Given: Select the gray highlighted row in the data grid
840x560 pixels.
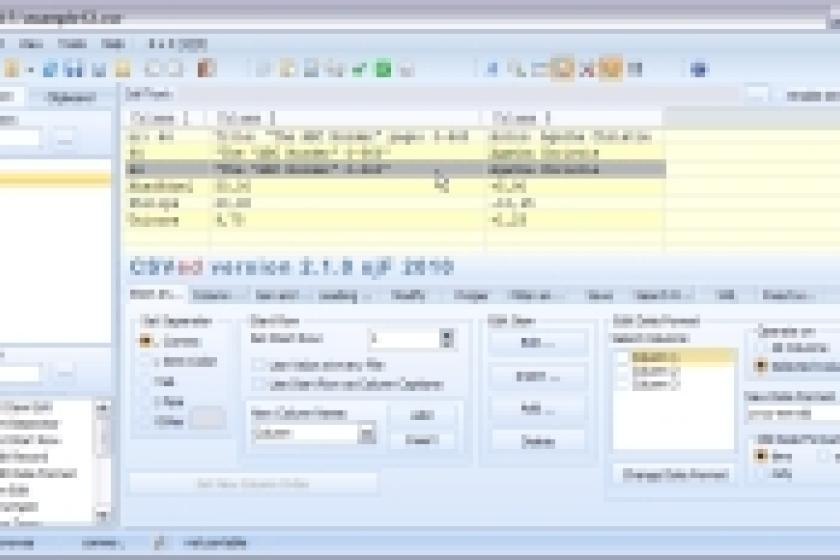Looking at the screenshot, I should [395, 169].
